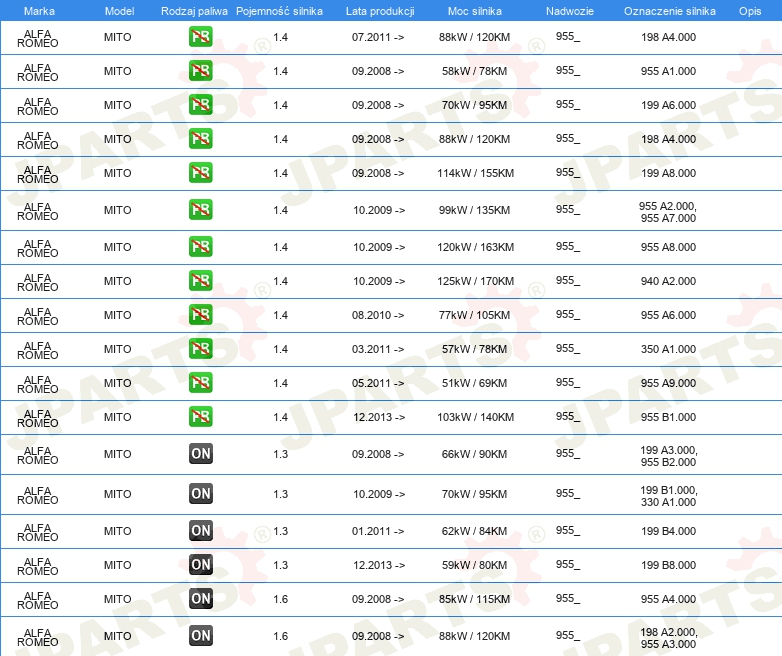Viewport: 782px width, 656px height.
Task: Click petrol icon in 99kW / 135KM row
Action: pyautogui.click(x=200, y=210)
